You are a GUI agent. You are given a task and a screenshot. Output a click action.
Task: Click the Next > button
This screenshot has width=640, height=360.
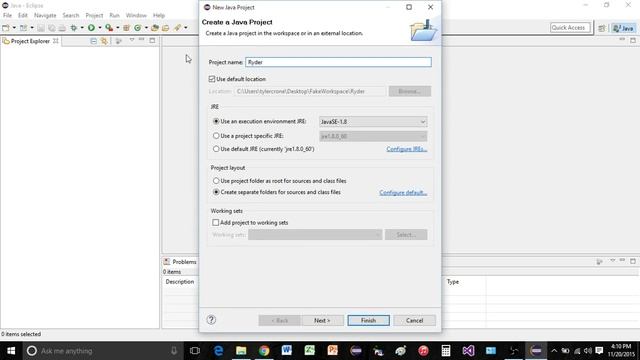pos(322,320)
